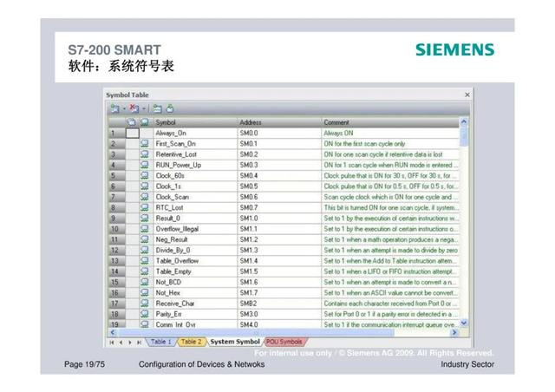Click the symbol icon beside Clock_Scan

click(145, 197)
